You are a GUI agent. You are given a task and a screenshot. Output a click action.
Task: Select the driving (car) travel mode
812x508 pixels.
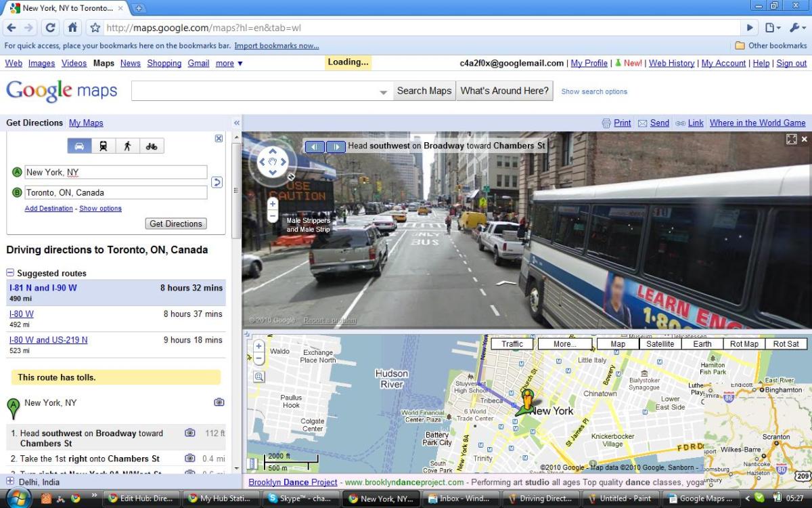click(79, 146)
